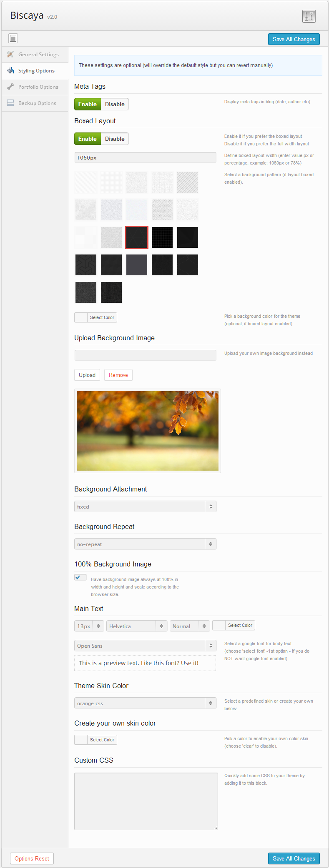329x868 pixels.
Task: Click the Styling Options paint bucket icon
Action: pyautogui.click(x=10, y=70)
